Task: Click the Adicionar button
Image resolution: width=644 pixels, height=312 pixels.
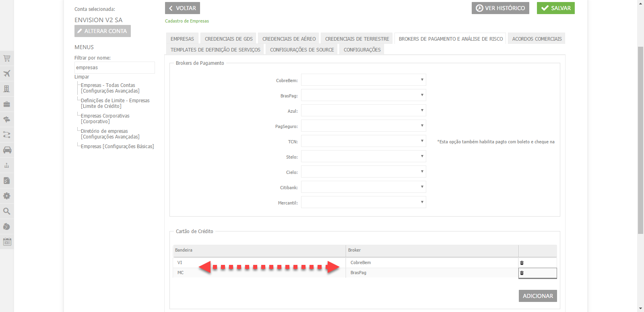Action: tap(538, 296)
